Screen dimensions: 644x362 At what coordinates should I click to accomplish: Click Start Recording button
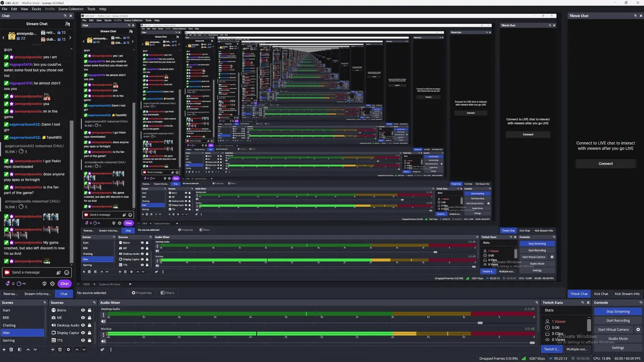click(618, 320)
